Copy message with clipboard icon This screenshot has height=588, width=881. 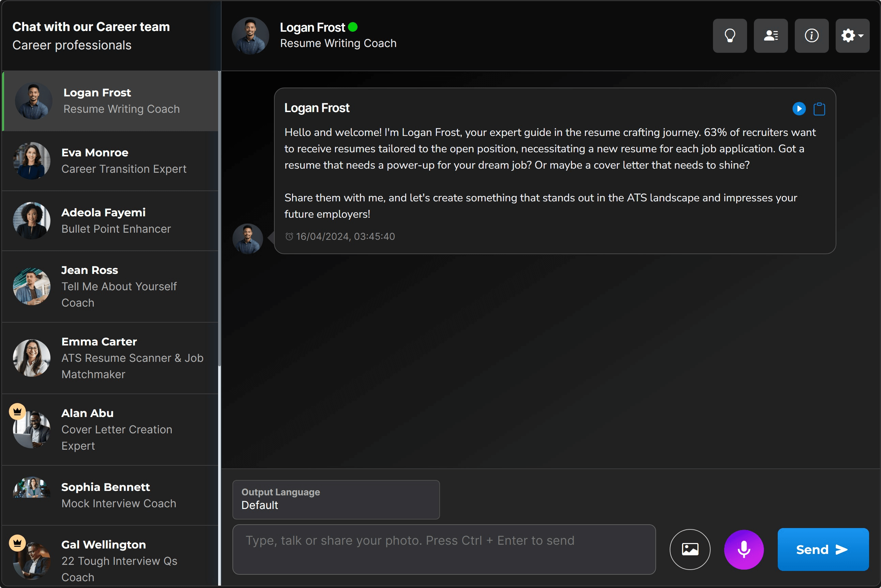click(819, 109)
